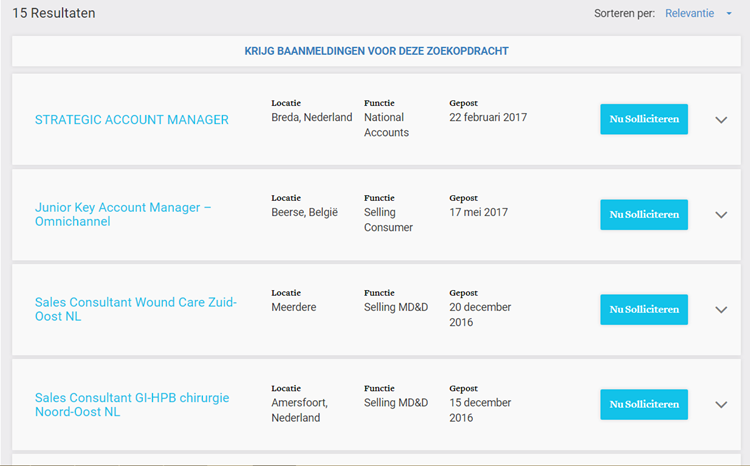Open Sales Consultant GI-HPB chirurgie Noord-Oost NL

pos(132,405)
